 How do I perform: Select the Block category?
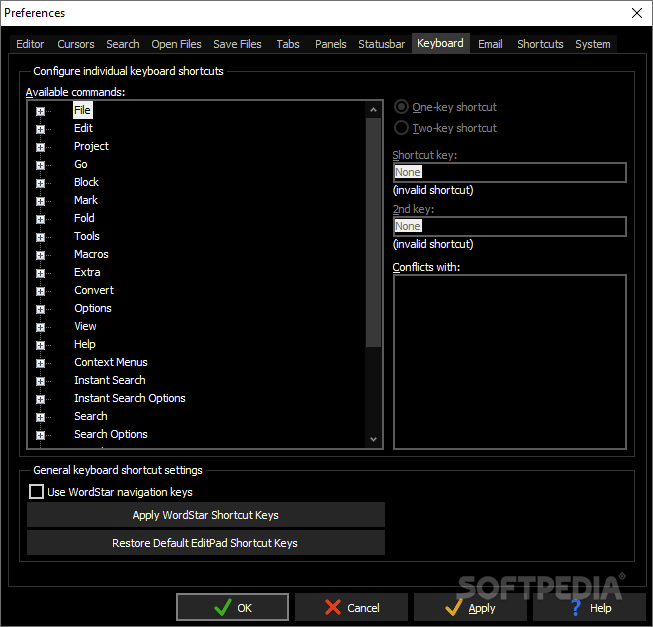pyautogui.click(x=86, y=182)
